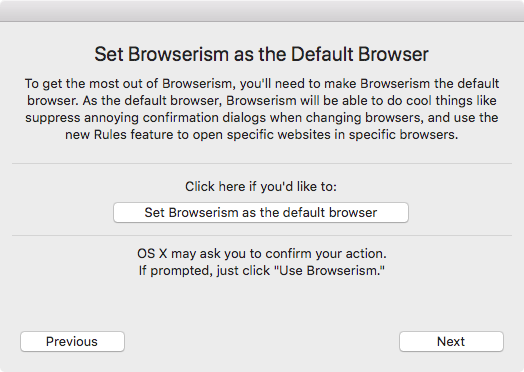Screen dimensions: 524x372
Task: Go back with the Previous button
Action: [x=72, y=342]
